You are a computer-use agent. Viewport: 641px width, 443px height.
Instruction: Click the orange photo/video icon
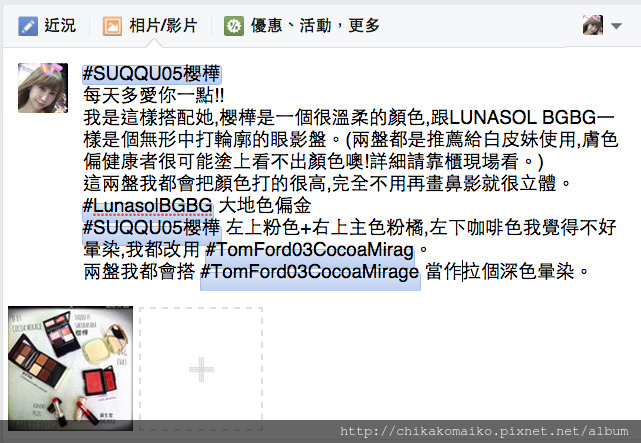[112, 26]
